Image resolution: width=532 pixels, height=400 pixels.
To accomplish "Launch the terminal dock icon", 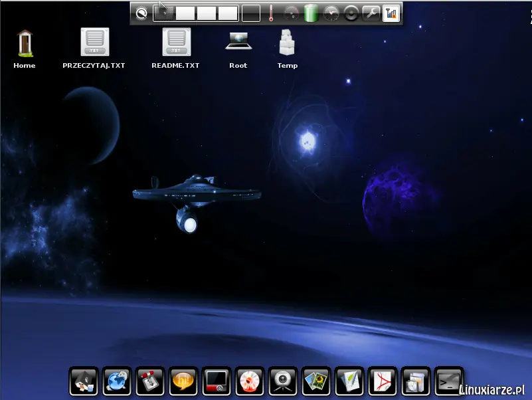I will click(449, 381).
